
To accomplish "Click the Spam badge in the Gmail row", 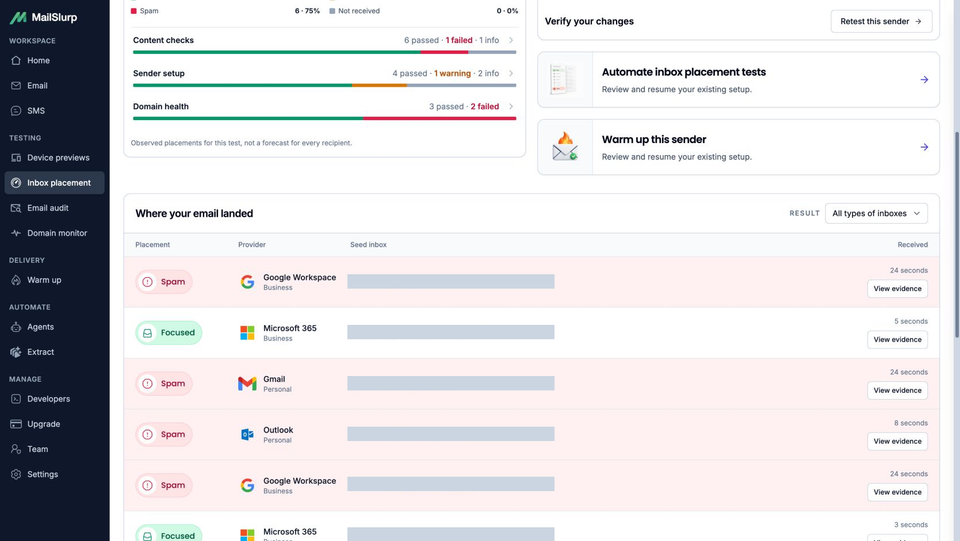I will coord(164,384).
